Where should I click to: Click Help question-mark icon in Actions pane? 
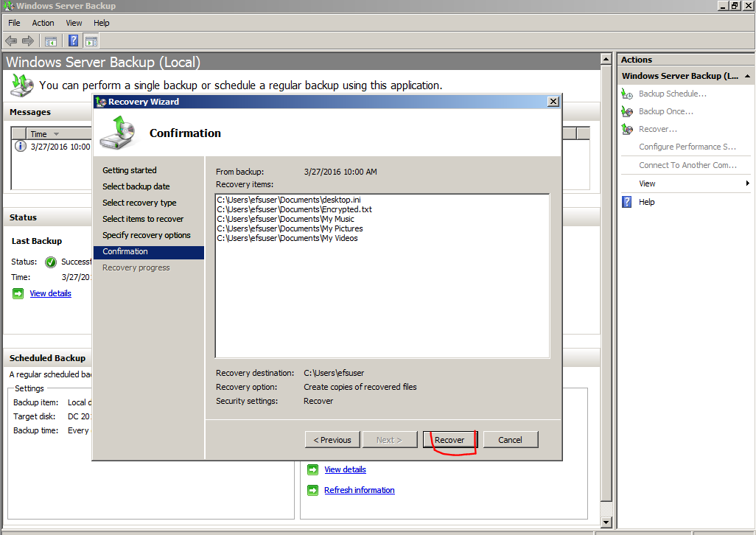tap(627, 202)
